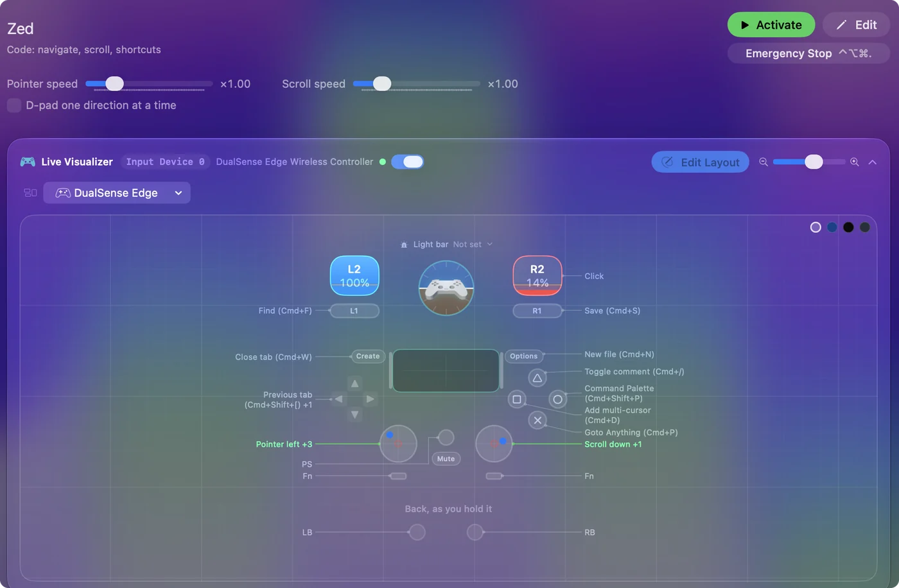899x588 pixels.
Task: Adjust the Pointer speed slider
Action: click(149, 83)
